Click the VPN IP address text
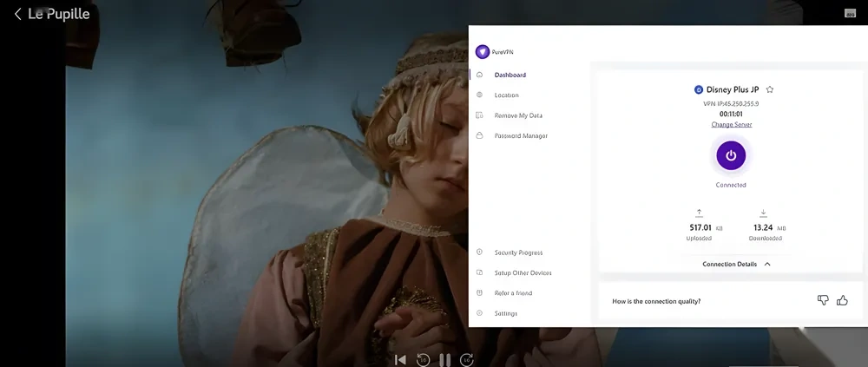The height and width of the screenshot is (367, 868). click(731, 103)
